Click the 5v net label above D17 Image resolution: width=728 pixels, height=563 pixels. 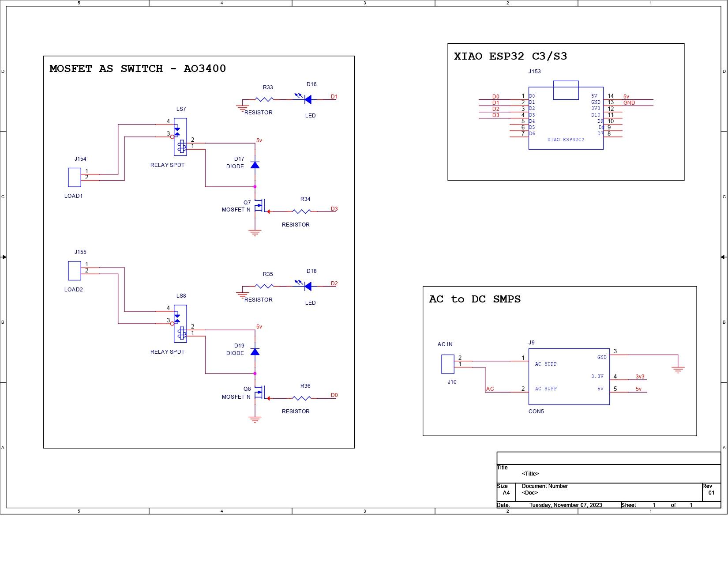tap(259, 140)
